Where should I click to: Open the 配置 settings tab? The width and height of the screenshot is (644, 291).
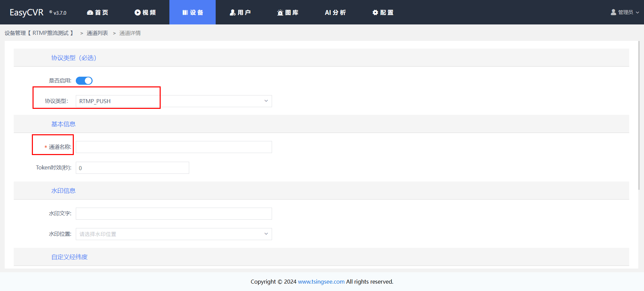click(383, 12)
